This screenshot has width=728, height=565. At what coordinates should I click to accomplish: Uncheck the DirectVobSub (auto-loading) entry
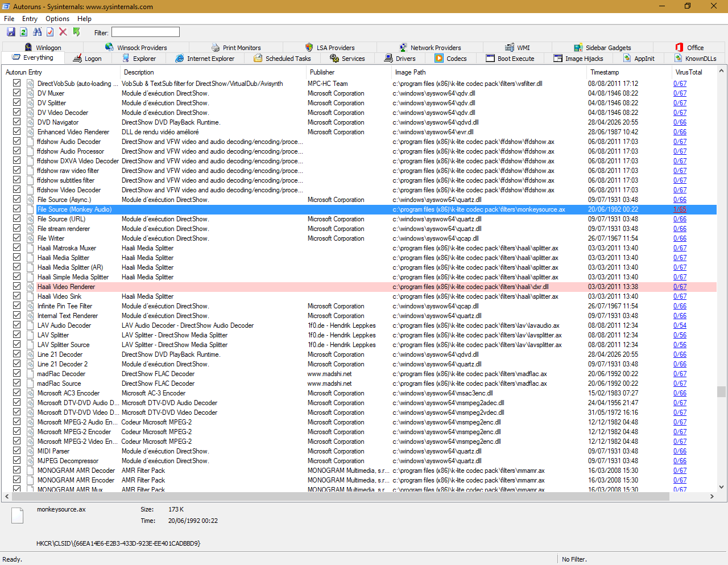click(17, 84)
